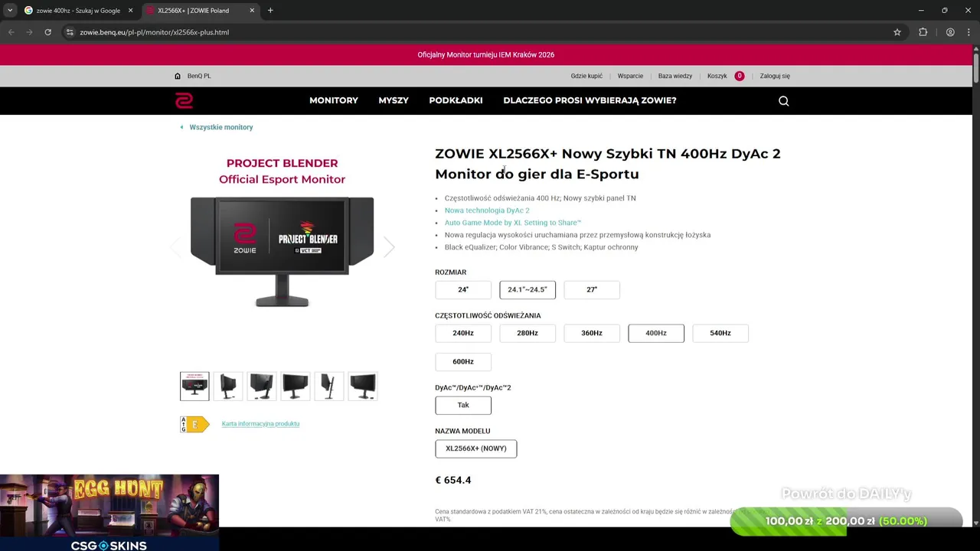Screen dimensions: 980x551
Task: Select the fifth product thumbnail
Action: tap(329, 386)
